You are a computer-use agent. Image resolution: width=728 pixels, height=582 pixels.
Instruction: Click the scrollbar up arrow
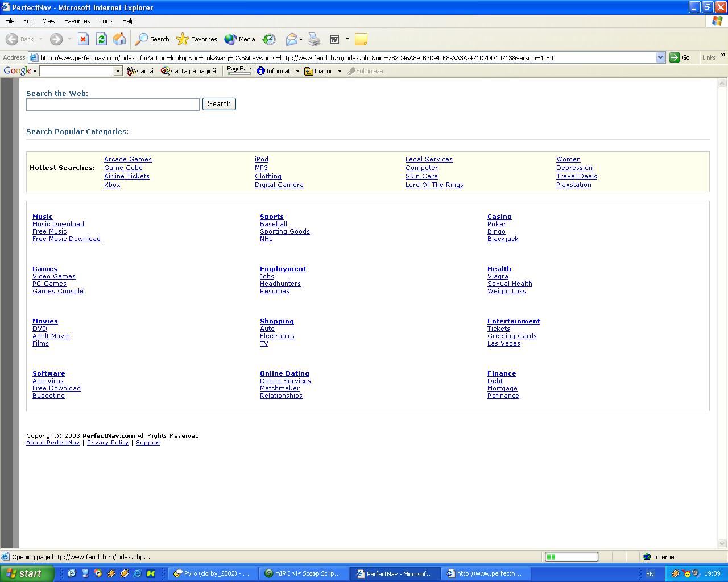pyautogui.click(x=722, y=84)
